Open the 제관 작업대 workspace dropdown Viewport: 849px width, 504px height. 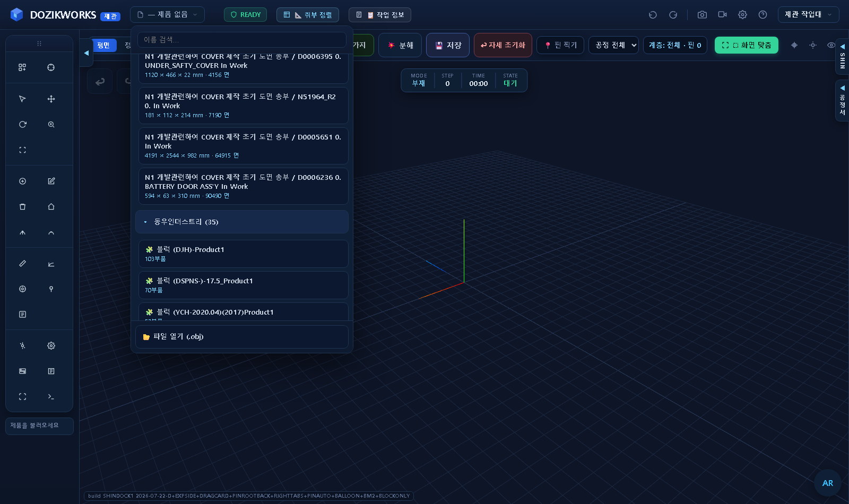[x=808, y=15]
